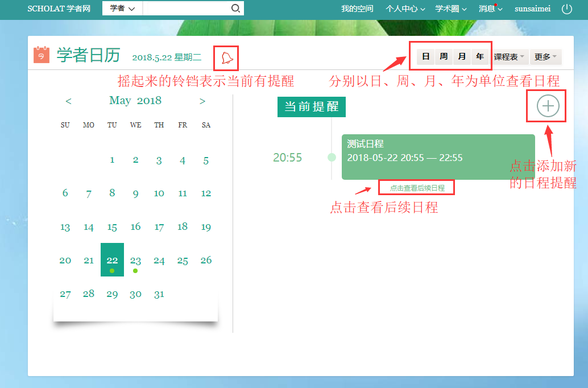
Task: Switch to week view (周)
Action: pyautogui.click(x=444, y=57)
